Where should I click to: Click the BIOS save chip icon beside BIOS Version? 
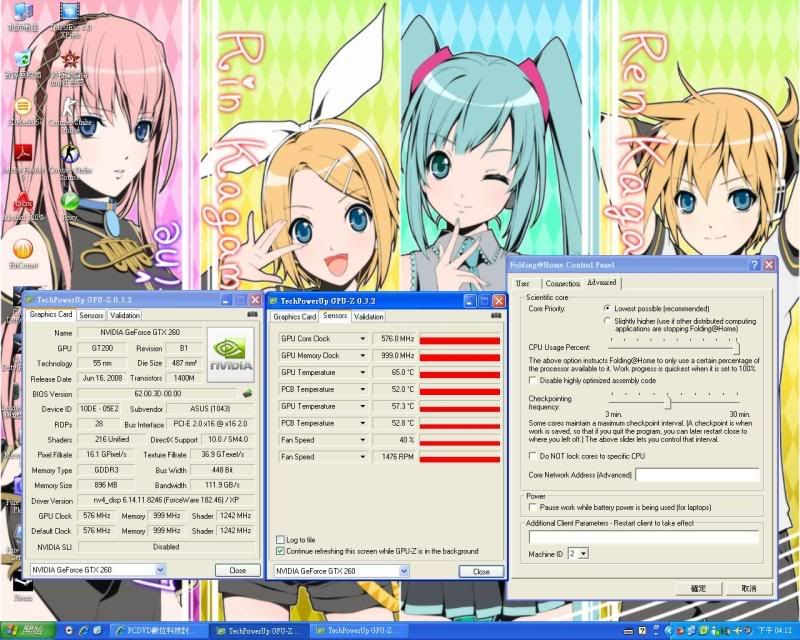click(247, 393)
